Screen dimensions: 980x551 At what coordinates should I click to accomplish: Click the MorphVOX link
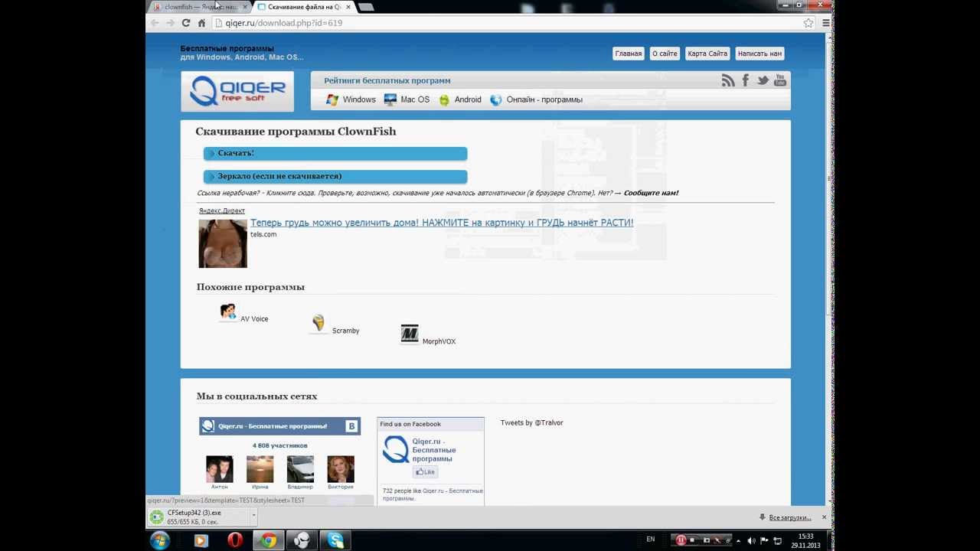click(439, 341)
